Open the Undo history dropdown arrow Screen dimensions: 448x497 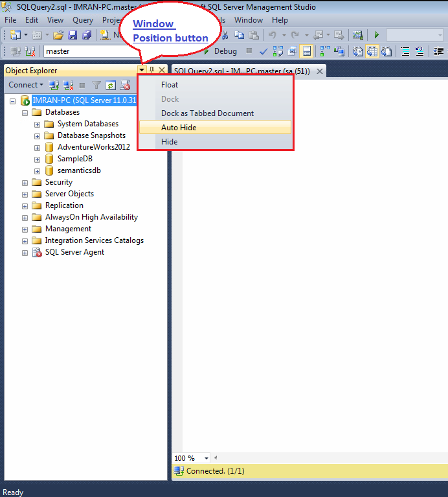tap(284, 35)
